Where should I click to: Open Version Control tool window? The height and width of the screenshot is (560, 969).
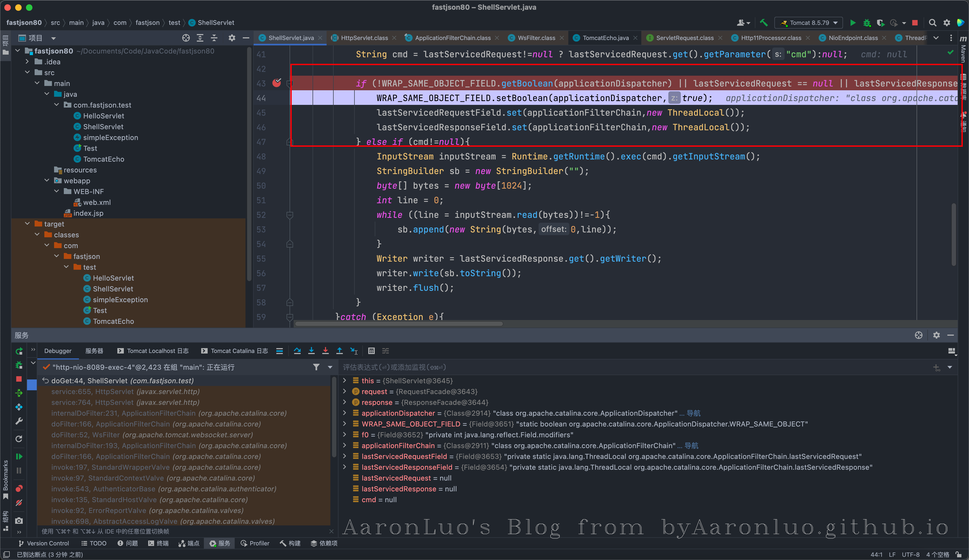pos(44,543)
